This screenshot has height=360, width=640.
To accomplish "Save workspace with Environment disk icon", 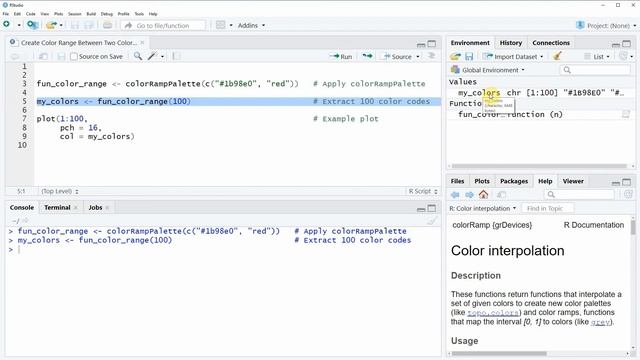I will click(469, 56).
